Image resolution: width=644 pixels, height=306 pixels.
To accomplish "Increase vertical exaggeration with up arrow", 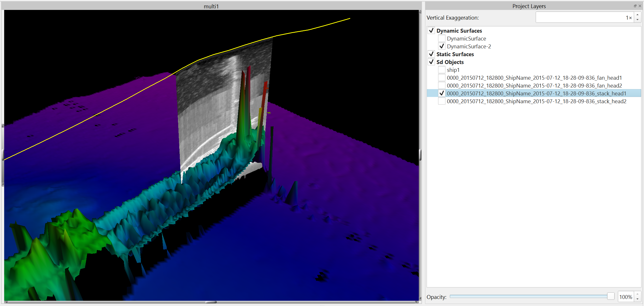I will [637, 15].
